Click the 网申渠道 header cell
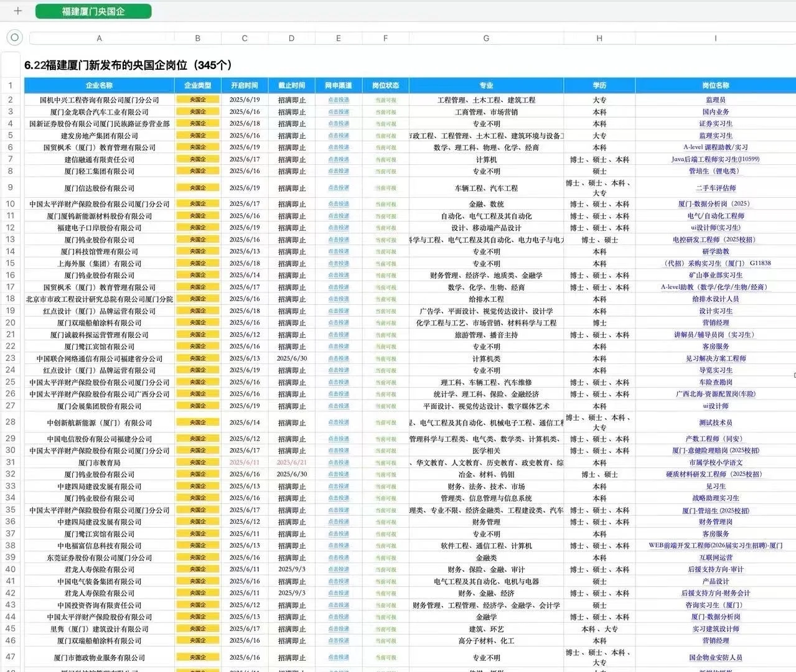Image resolution: width=796 pixels, height=672 pixels. 339,85
